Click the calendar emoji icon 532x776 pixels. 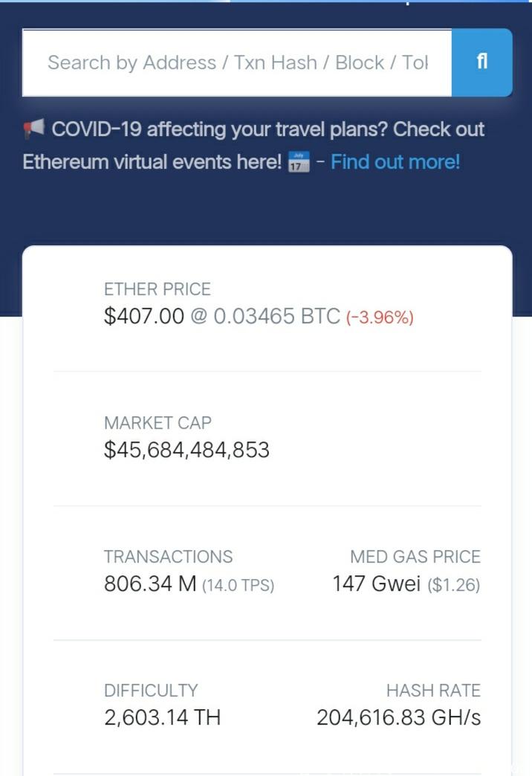[298, 162]
